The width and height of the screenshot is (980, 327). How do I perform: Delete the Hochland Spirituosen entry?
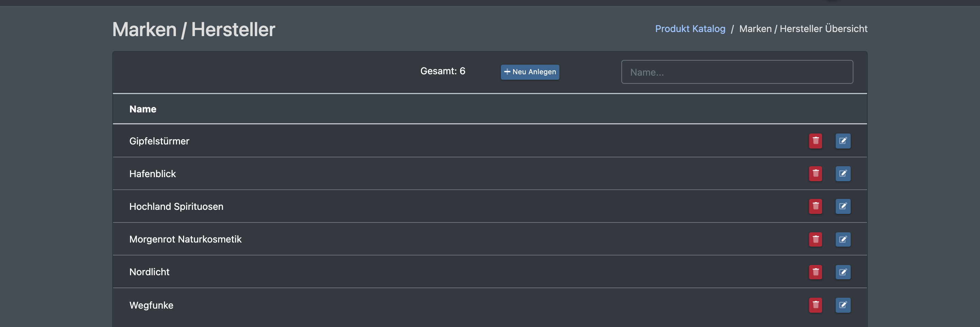point(815,206)
